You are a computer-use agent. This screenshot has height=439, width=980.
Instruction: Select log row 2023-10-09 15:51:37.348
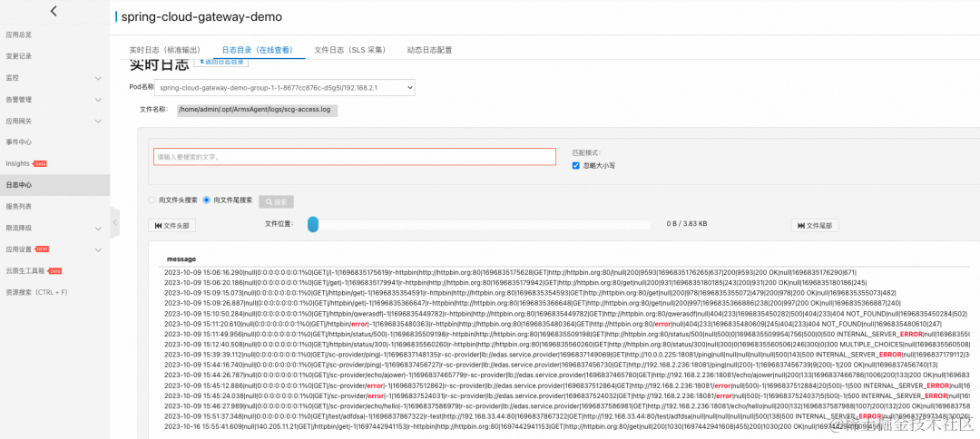566,416
